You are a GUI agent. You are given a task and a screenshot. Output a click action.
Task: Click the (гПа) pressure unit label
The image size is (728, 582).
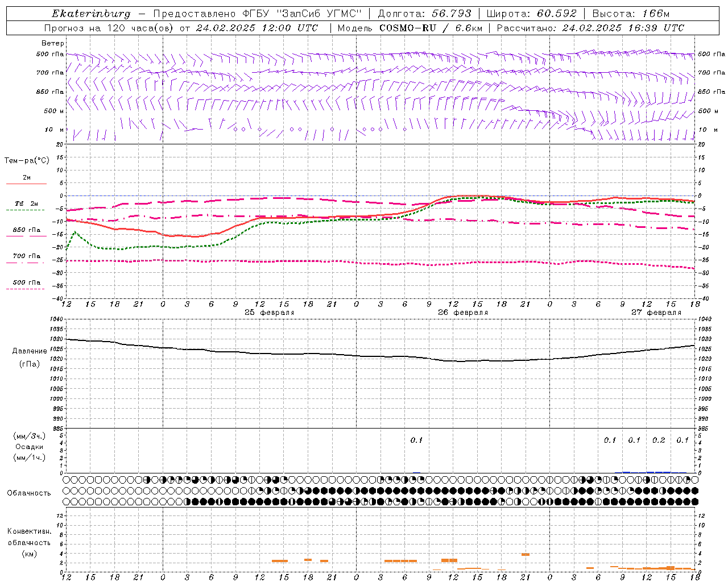pyautogui.click(x=30, y=364)
